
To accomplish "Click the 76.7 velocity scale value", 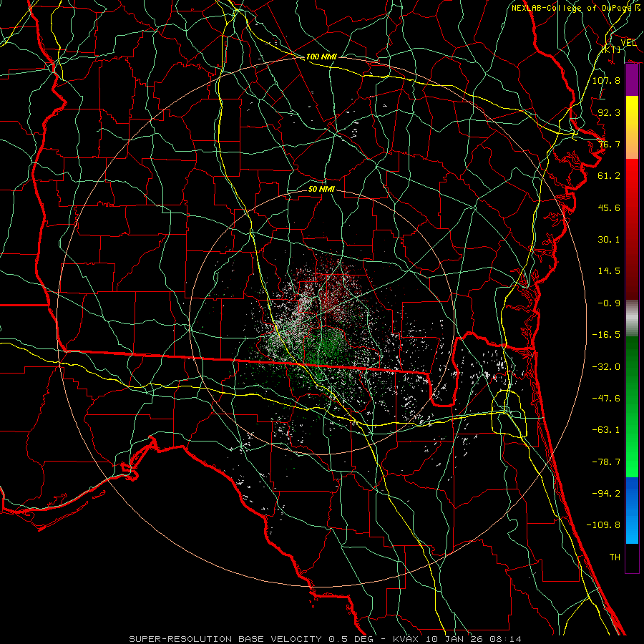I will [x=609, y=144].
